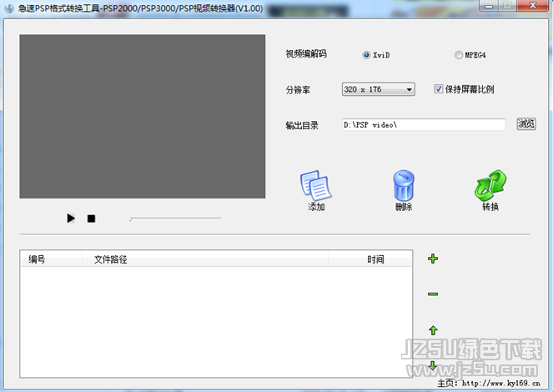Move item up with green up arrow

click(x=433, y=330)
